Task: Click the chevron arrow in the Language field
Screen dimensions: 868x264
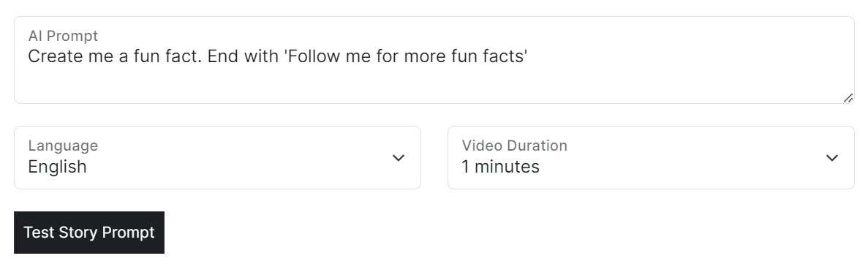Action: tap(399, 158)
